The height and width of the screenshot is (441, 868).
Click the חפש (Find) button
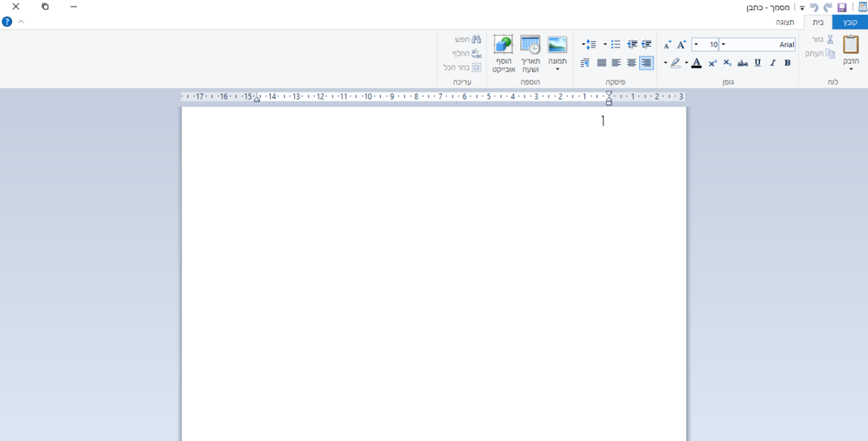point(468,40)
